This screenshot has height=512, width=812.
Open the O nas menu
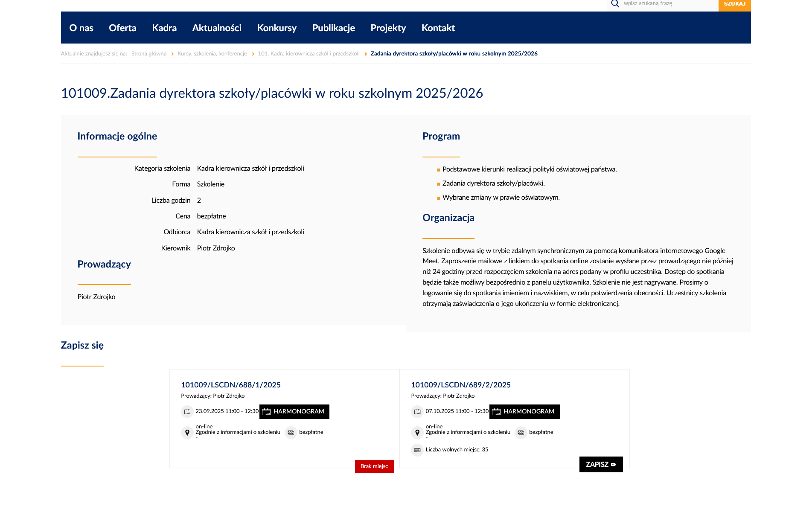coord(81,28)
